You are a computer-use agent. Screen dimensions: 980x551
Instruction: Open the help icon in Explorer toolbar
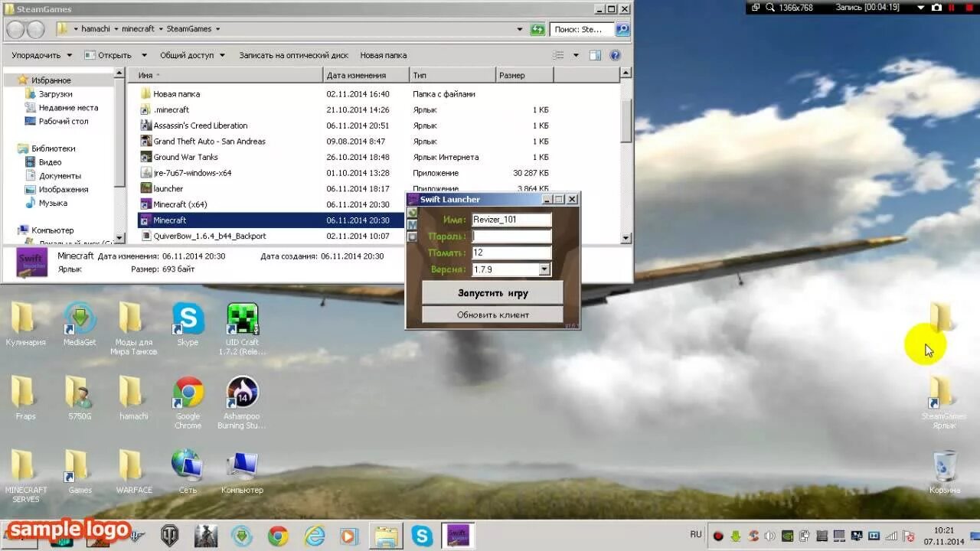615,55
